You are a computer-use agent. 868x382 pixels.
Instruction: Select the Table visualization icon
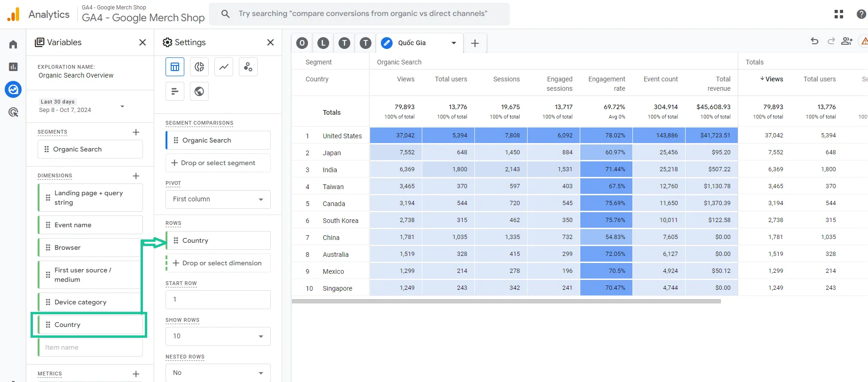coord(175,67)
